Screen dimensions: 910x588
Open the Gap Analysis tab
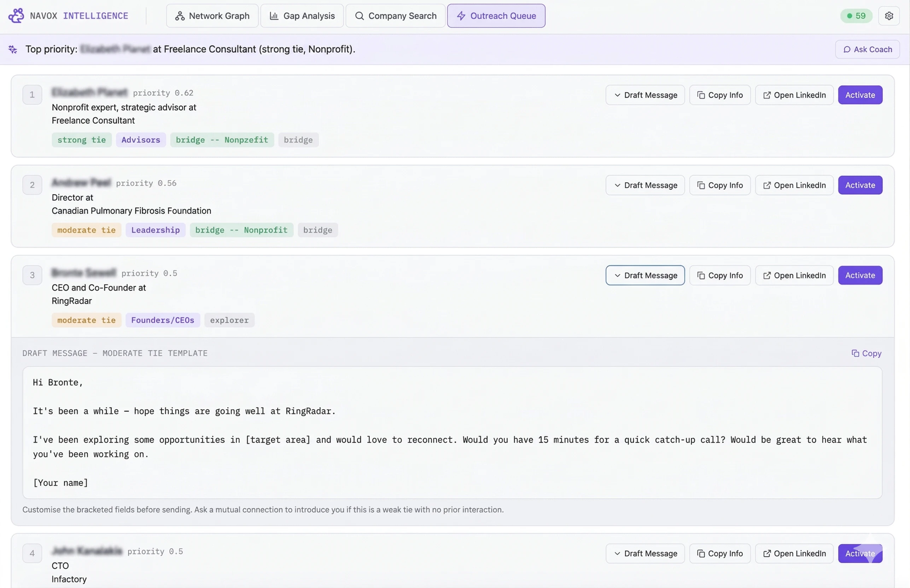point(302,16)
